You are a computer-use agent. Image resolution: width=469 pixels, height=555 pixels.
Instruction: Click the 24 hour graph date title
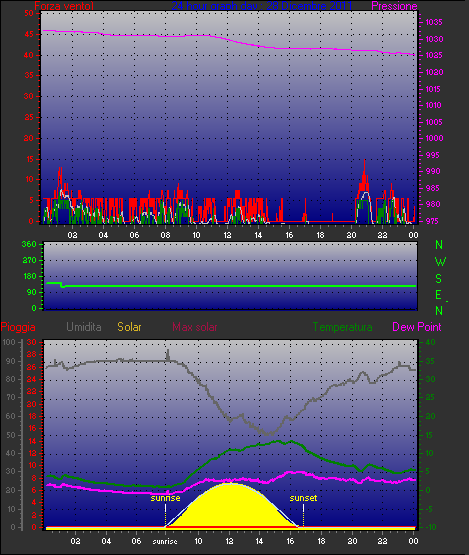point(262,6)
